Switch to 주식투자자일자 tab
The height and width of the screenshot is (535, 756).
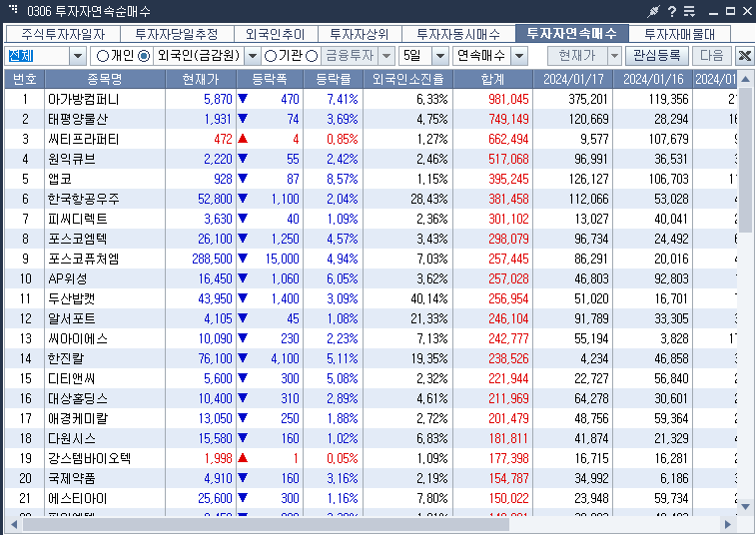tap(63, 34)
